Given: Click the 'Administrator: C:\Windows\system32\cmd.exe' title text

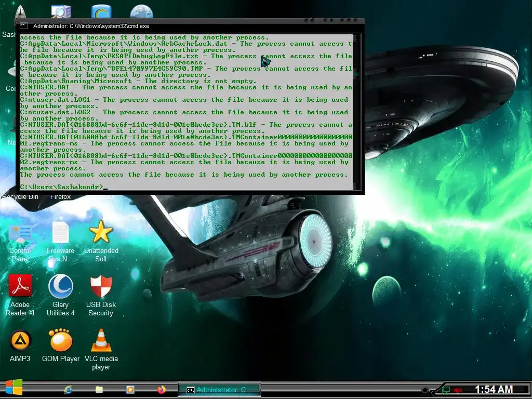Looking at the screenshot, I should tap(91, 26).
